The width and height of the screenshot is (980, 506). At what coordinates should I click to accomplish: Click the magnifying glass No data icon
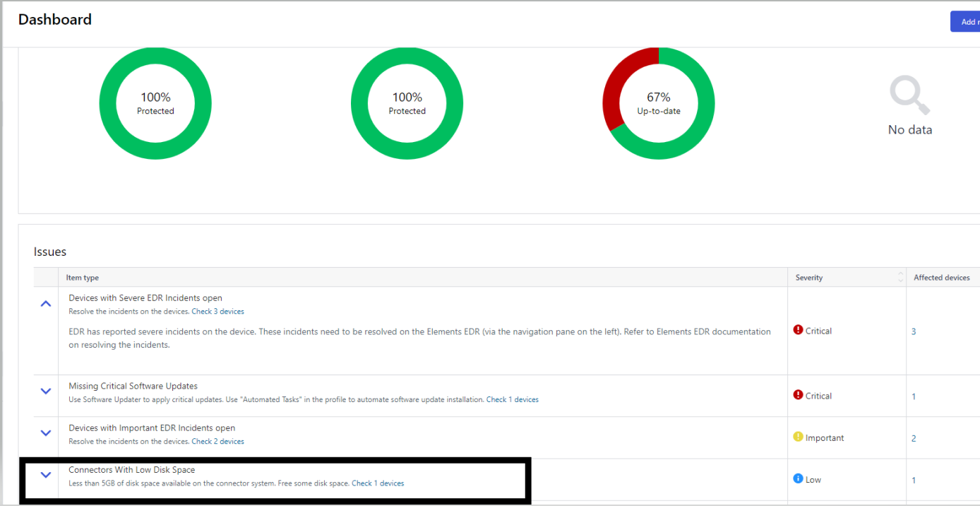click(x=909, y=95)
